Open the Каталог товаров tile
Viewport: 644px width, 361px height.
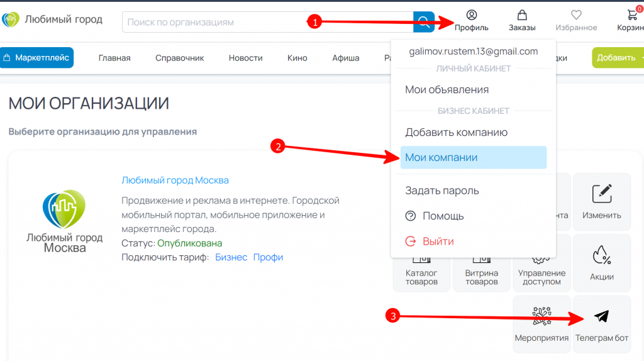pyautogui.click(x=421, y=275)
